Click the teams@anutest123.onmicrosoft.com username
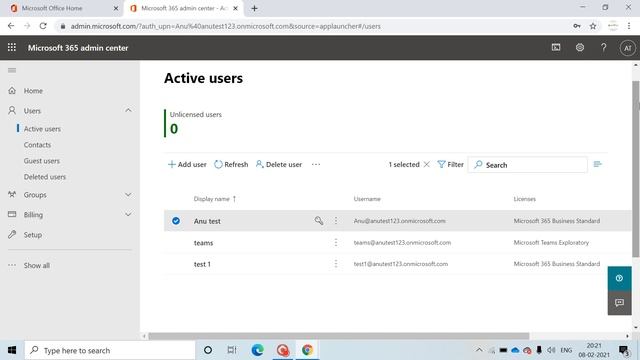This screenshot has height=360, width=640. pos(402,242)
